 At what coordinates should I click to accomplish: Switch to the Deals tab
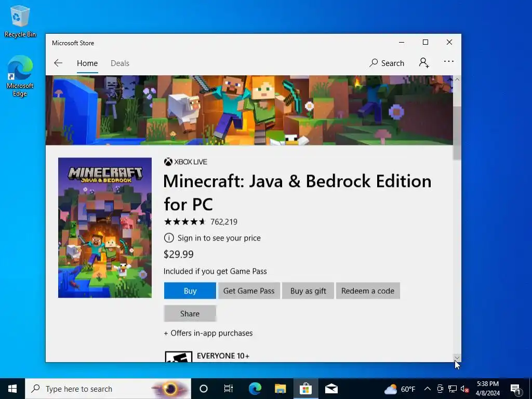pos(120,63)
